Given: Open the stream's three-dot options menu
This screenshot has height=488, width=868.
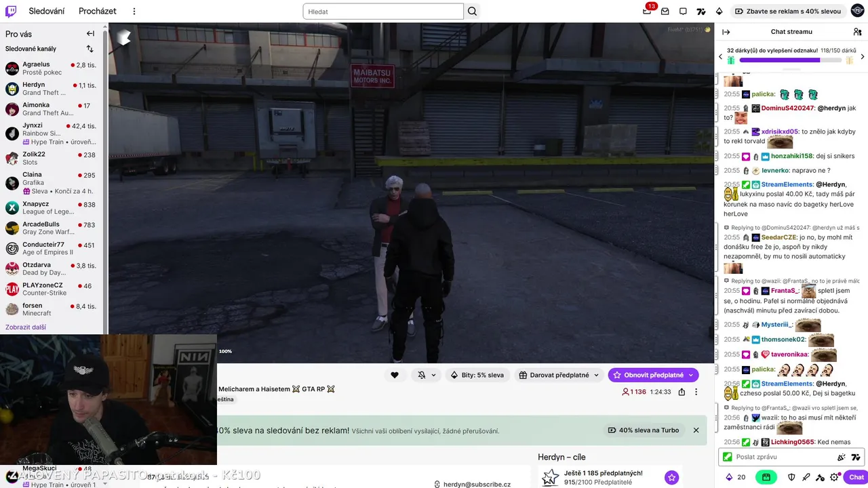Looking at the screenshot, I should (x=696, y=392).
